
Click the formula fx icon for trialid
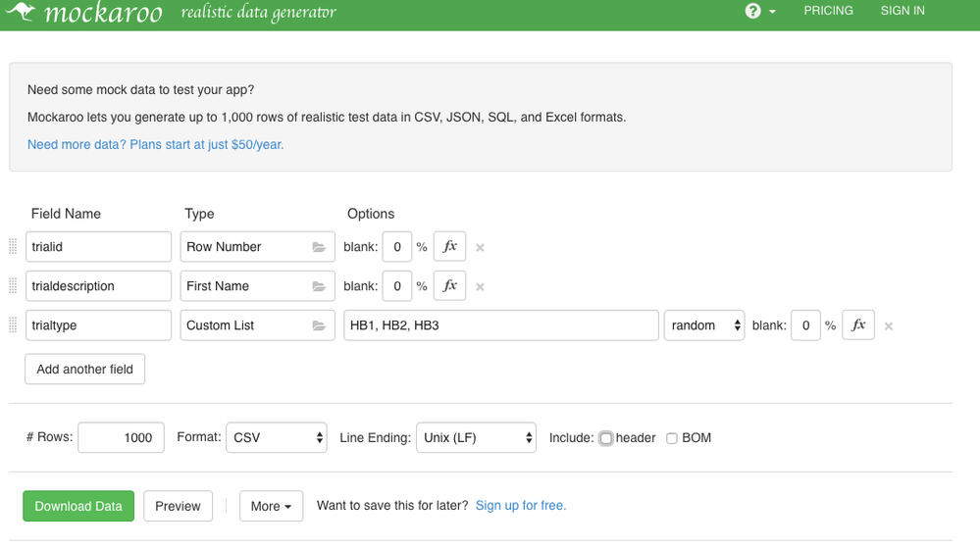point(449,247)
